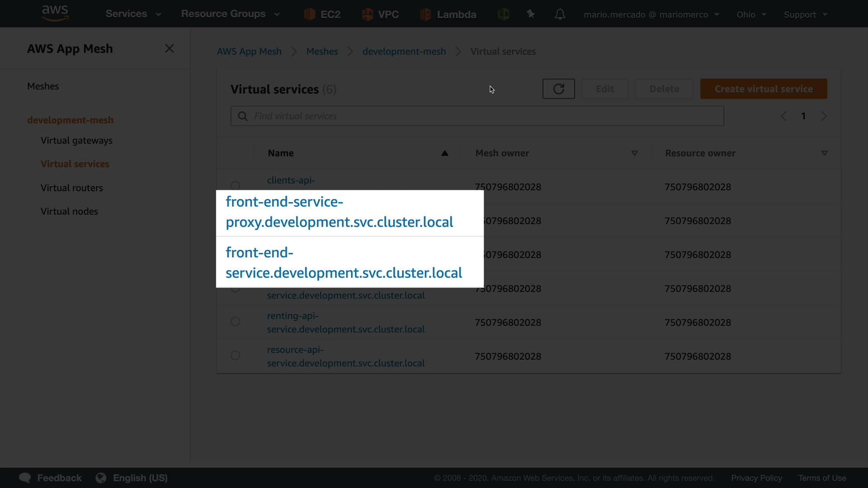Select the resource-api-service radio button

coord(235,356)
